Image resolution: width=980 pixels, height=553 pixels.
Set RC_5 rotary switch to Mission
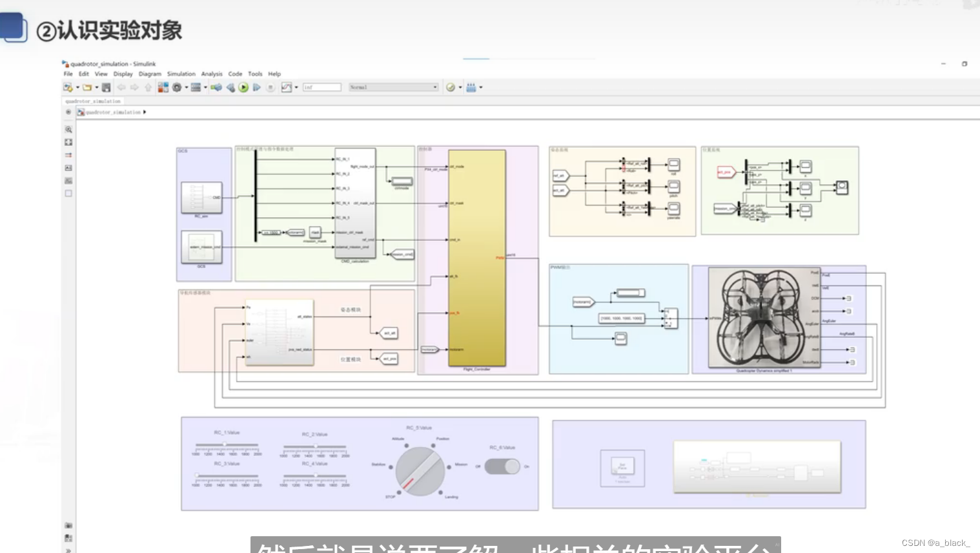450,466
